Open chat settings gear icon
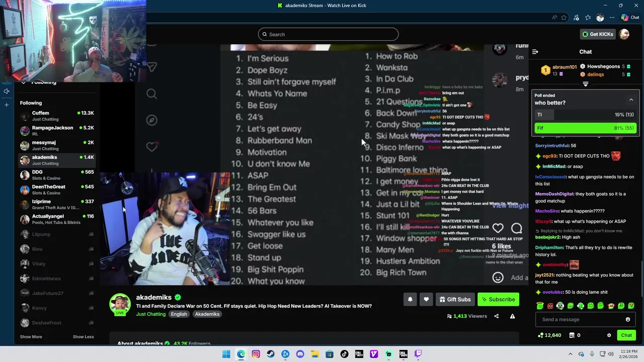644x362 pixels. click(609, 335)
